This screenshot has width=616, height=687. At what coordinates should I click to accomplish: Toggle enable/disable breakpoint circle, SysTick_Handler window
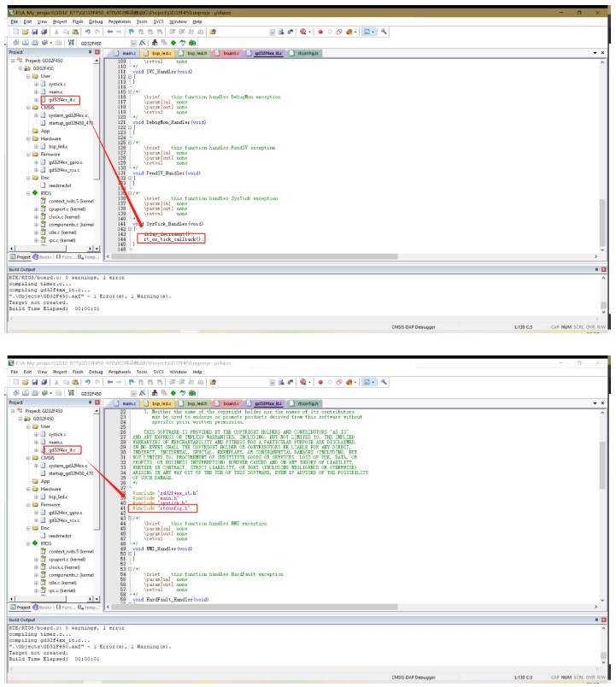coord(330,32)
